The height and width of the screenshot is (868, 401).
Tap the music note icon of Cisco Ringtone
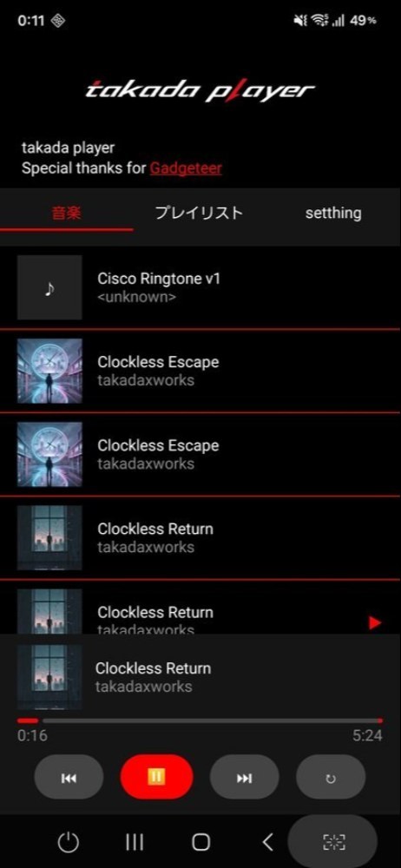(49, 287)
